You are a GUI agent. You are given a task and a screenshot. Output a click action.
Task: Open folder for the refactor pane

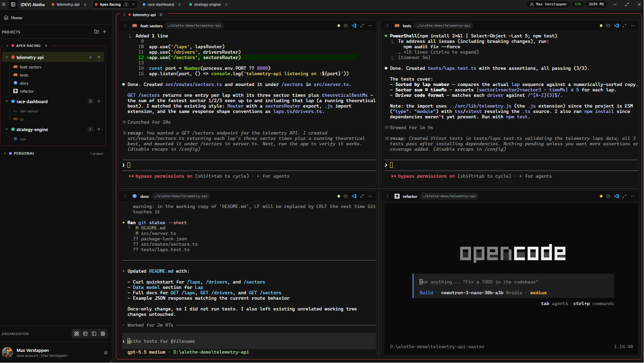point(608,196)
